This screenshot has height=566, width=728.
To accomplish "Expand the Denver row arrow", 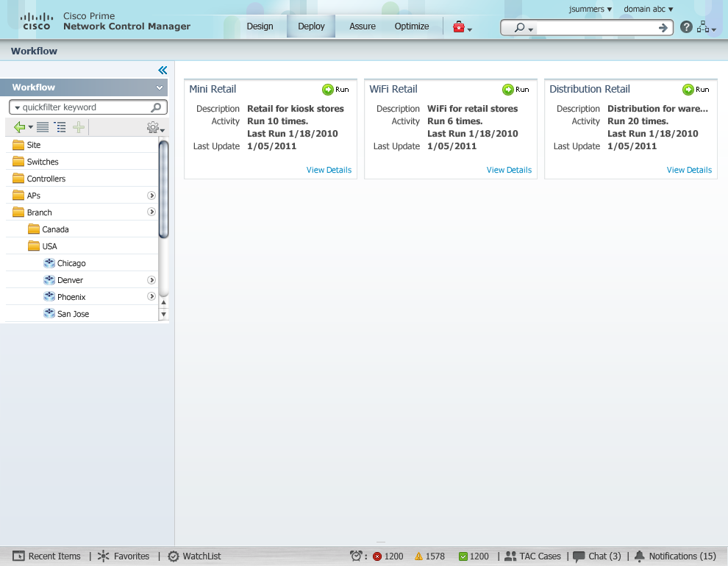I will click(151, 280).
